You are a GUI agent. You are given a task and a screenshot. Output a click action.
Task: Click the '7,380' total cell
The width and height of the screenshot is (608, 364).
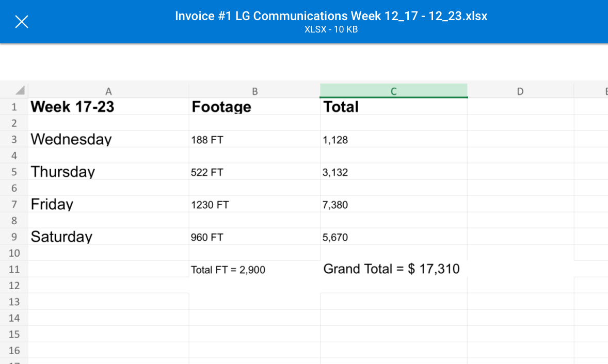(394, 204)
